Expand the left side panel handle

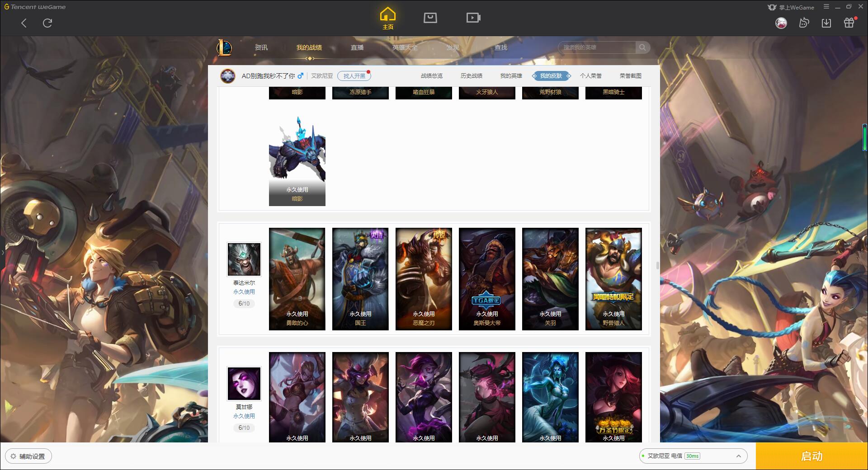pyautogui.click(x=2, y=252)
